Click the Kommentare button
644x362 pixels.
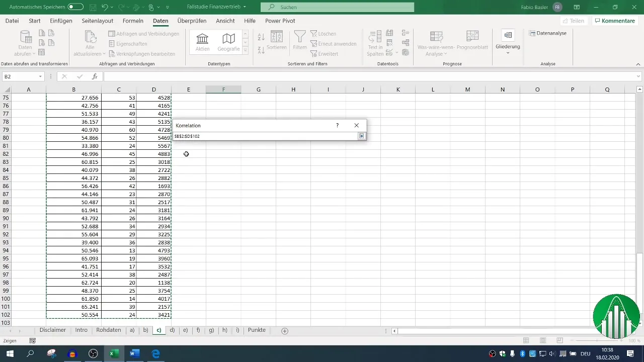click(614, 21)
